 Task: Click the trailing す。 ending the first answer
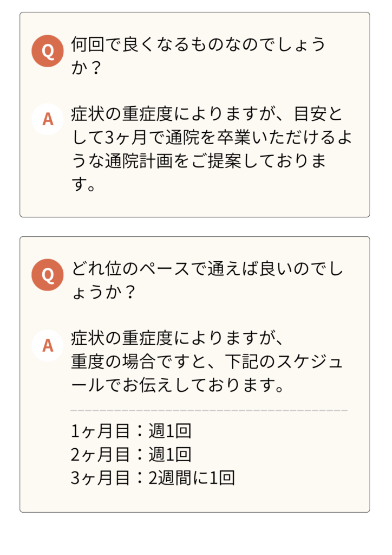coord(83,185)
